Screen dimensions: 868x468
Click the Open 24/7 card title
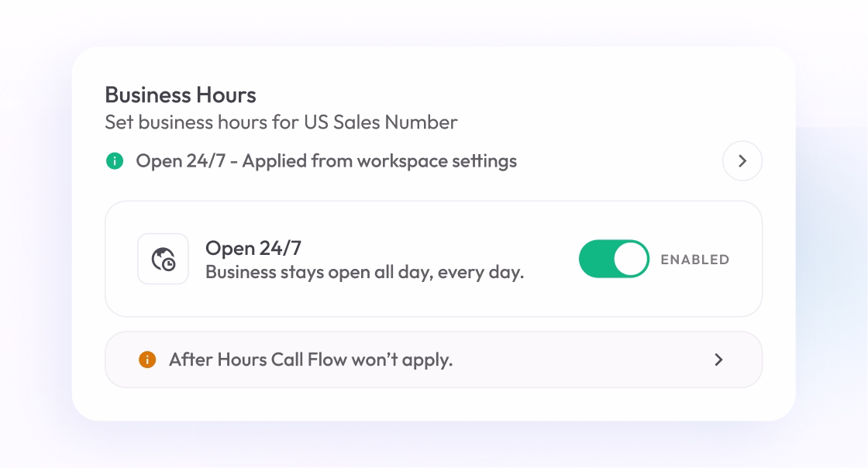251,248
